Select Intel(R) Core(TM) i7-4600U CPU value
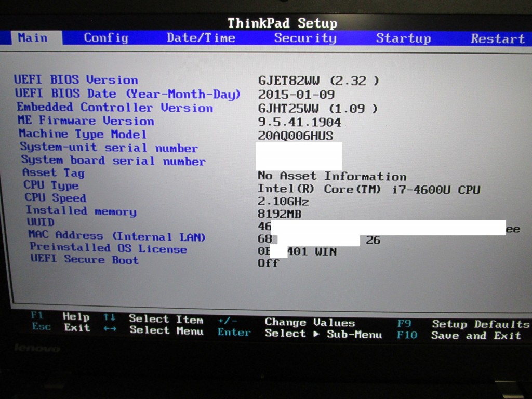This screenshot has width=532, height=399. 369,189
